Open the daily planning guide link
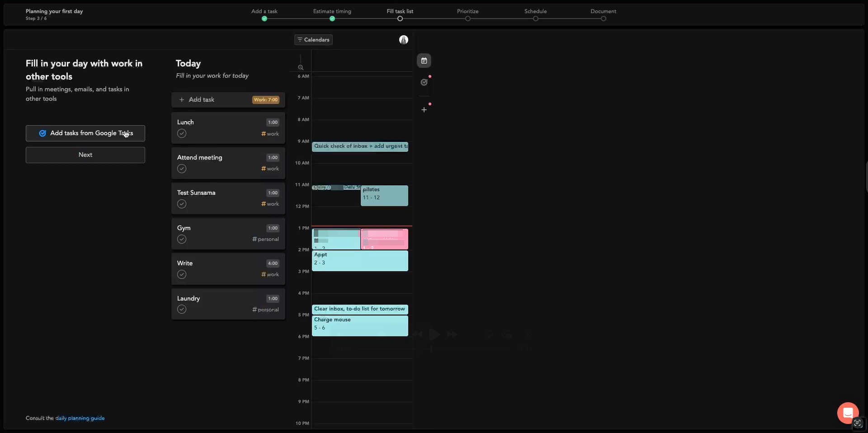 coord(80,418)
